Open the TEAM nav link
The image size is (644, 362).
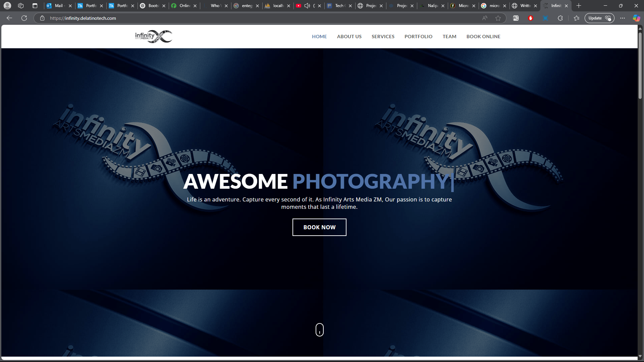coord(449,37)
